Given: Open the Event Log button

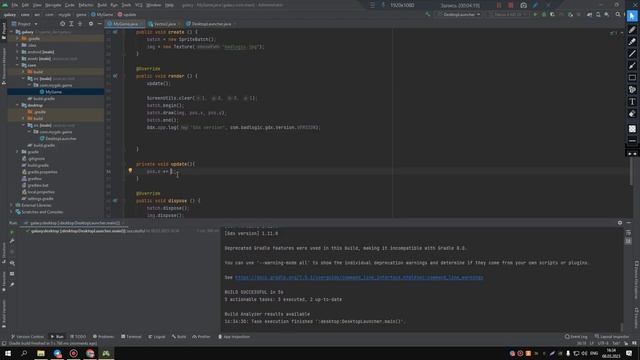Looking at the screenshot, I should [x=576, y=337].
